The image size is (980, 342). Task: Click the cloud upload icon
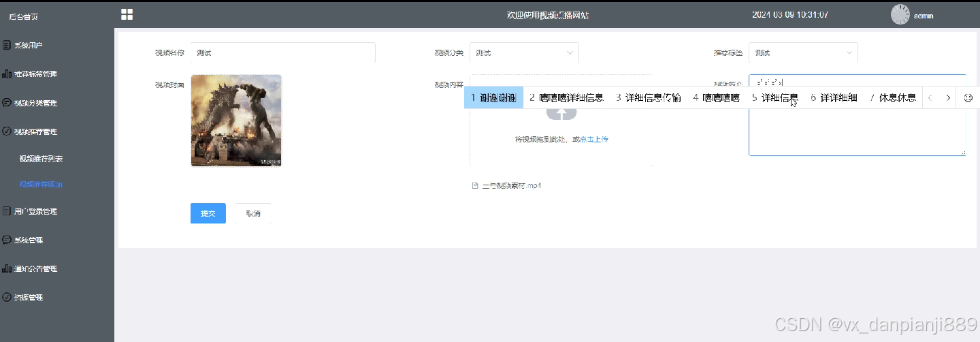[x=561, y=112]
